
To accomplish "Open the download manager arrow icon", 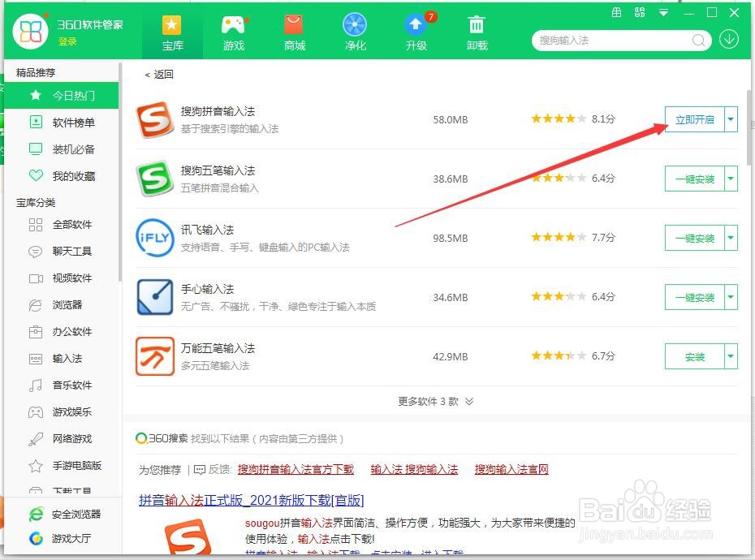I will [729, 40].
